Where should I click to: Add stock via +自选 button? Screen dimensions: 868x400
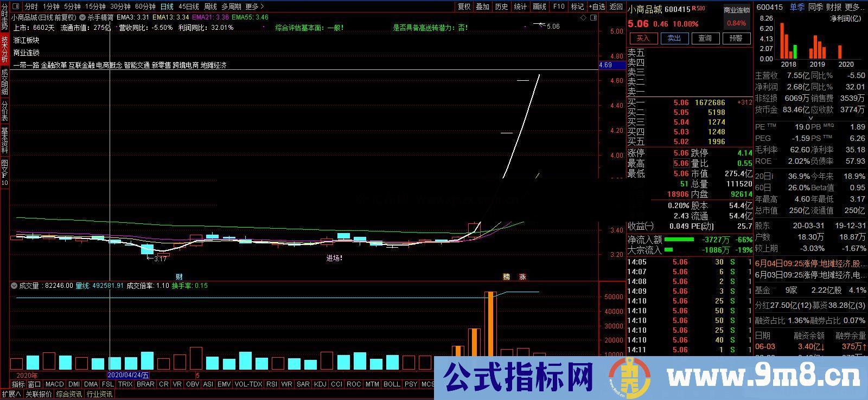596,7
